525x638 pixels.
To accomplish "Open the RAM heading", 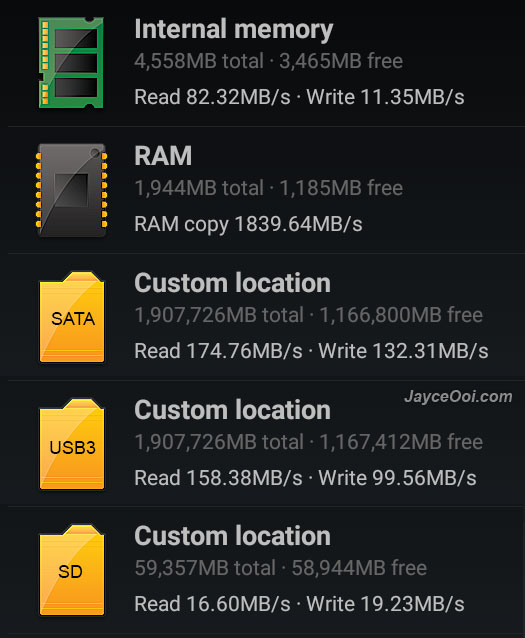I will click(163, 155).
